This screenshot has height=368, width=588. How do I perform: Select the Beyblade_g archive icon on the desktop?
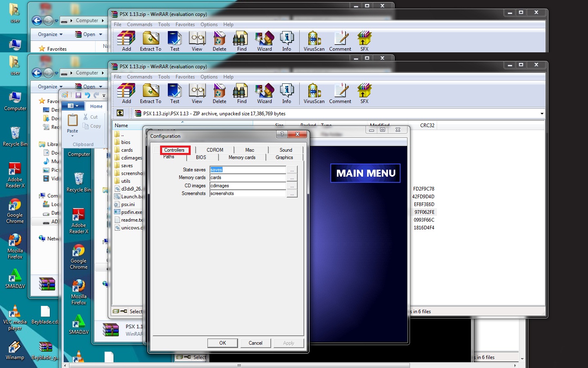point(45,350)
